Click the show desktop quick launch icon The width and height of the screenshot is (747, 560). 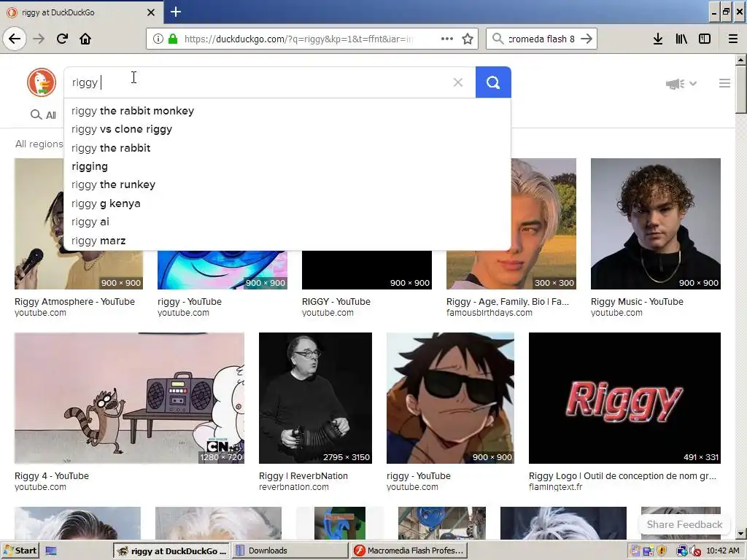51,551
